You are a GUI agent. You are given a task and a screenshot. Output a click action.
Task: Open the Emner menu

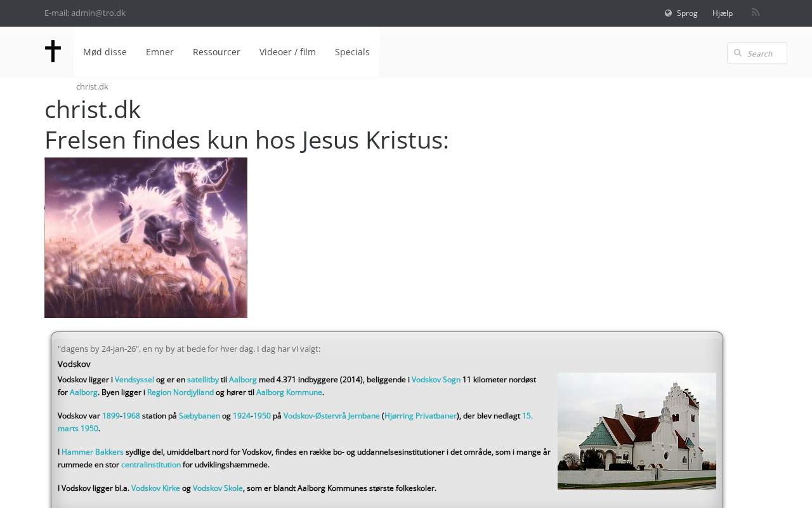160,52
